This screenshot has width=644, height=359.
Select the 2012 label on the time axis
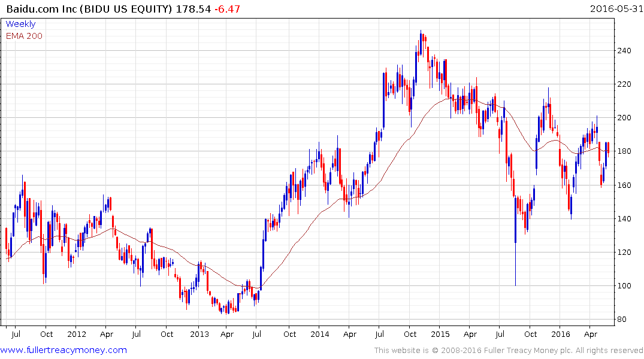coord(77,334)
